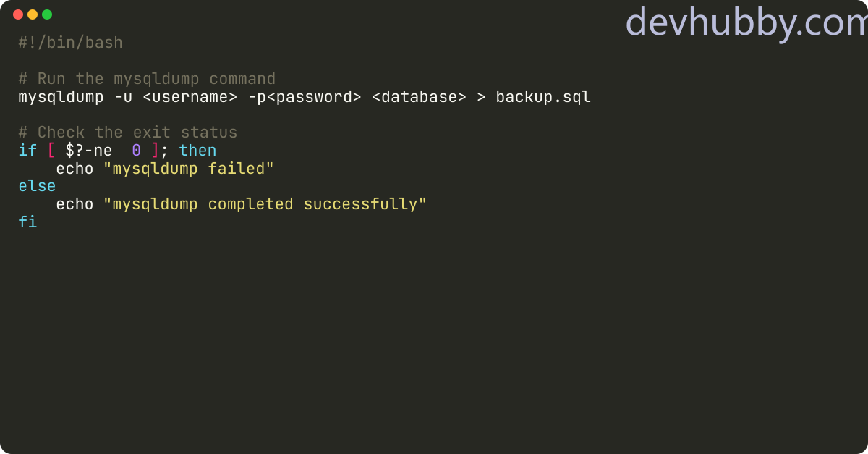Click the backup.sql filename

point(543,97)
